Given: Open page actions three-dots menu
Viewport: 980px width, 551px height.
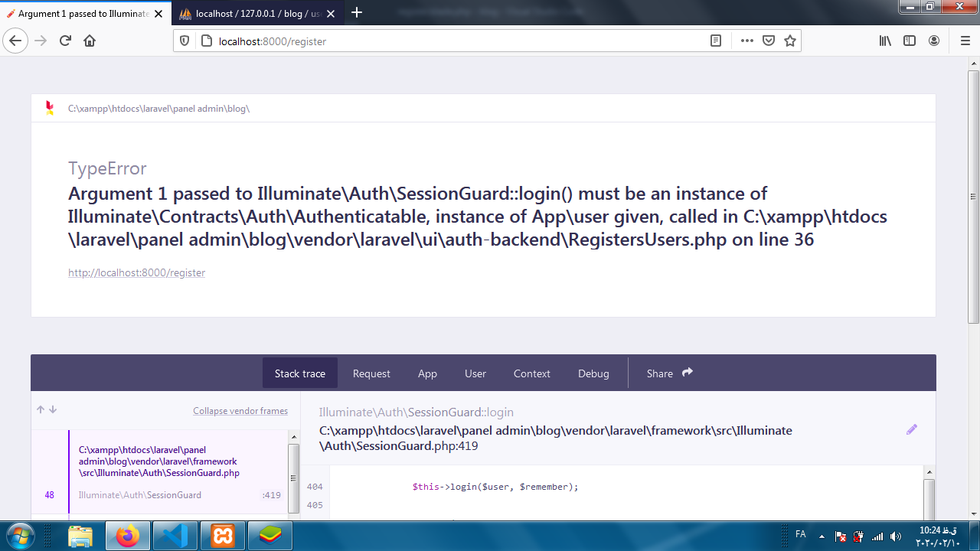Looking at the screenshot, I should [x=747, y=41].
